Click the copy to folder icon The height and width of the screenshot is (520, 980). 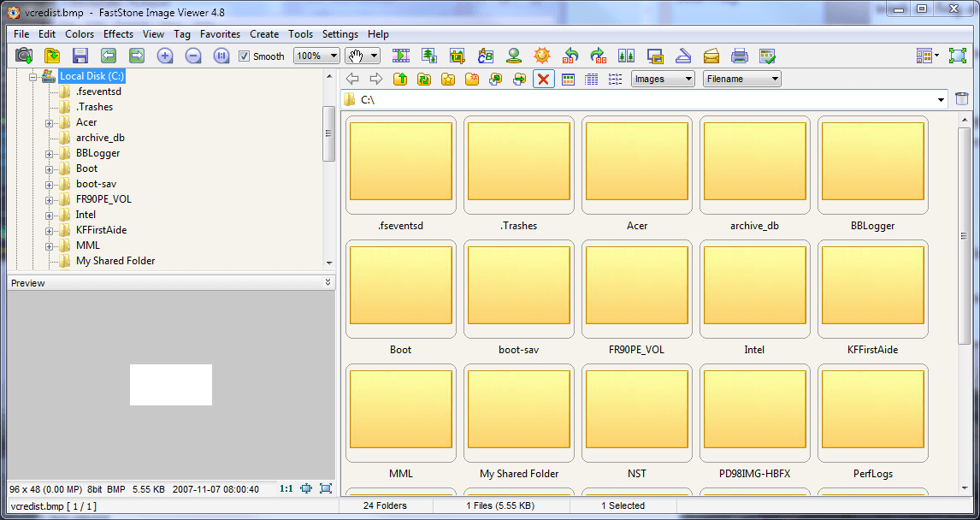(x=496, y=79)
